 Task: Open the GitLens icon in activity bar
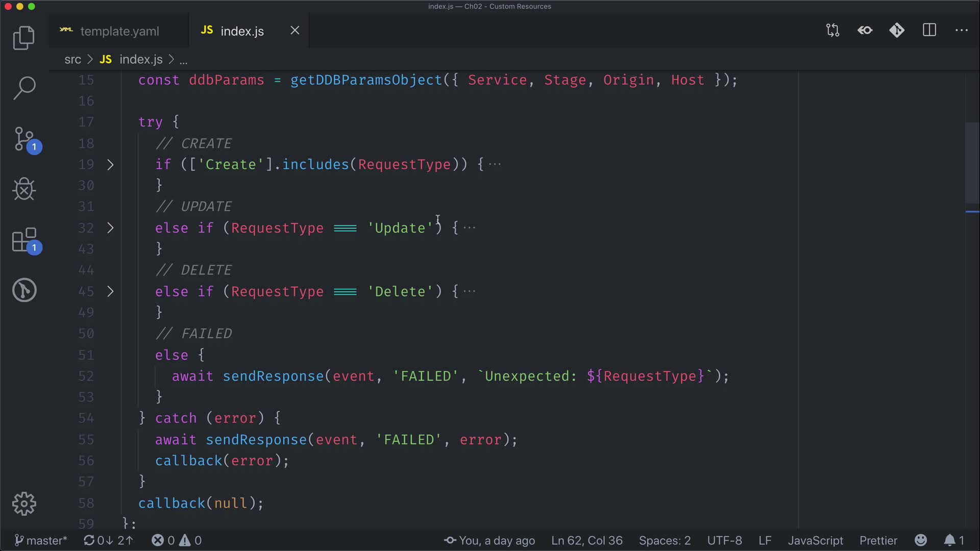[x=23, y=290]
